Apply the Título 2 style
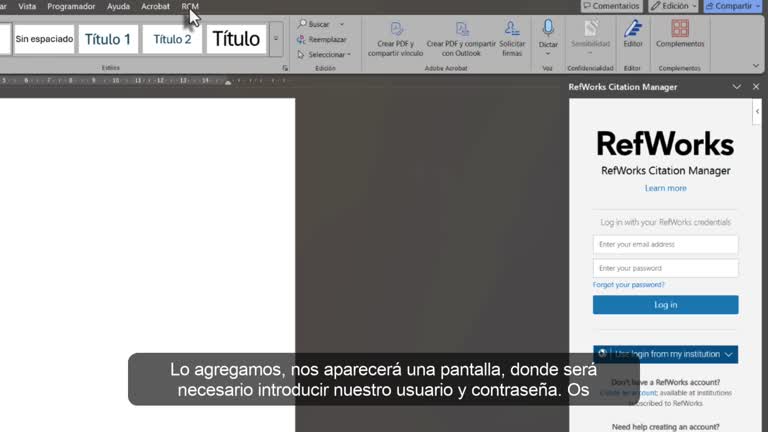Screen dimensions: 768x432 (172, 39)
